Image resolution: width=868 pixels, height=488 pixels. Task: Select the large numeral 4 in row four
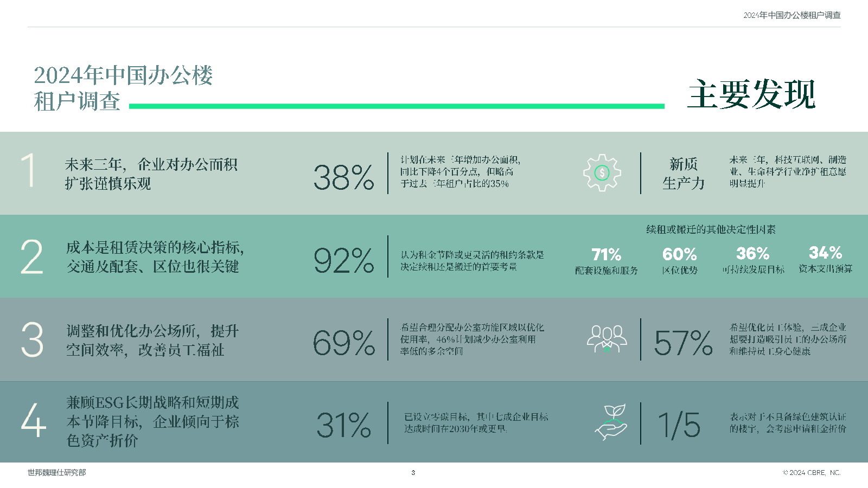33,420
